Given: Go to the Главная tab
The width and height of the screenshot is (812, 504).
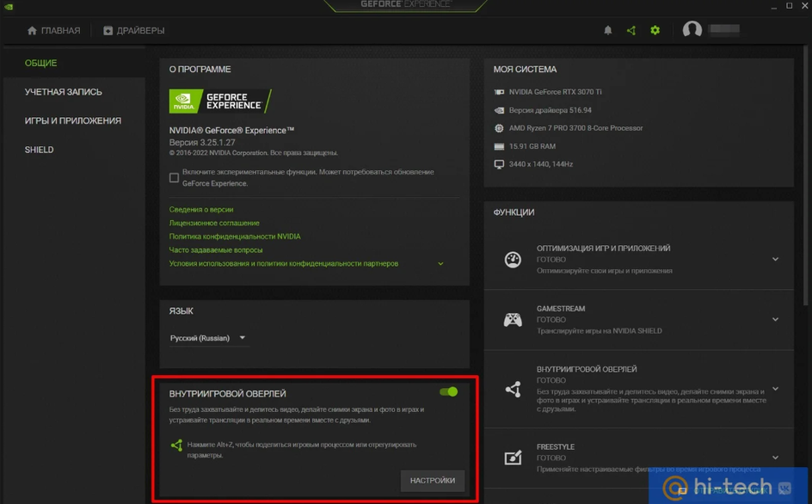Looking at the screenshot, I should coord(54,30).
